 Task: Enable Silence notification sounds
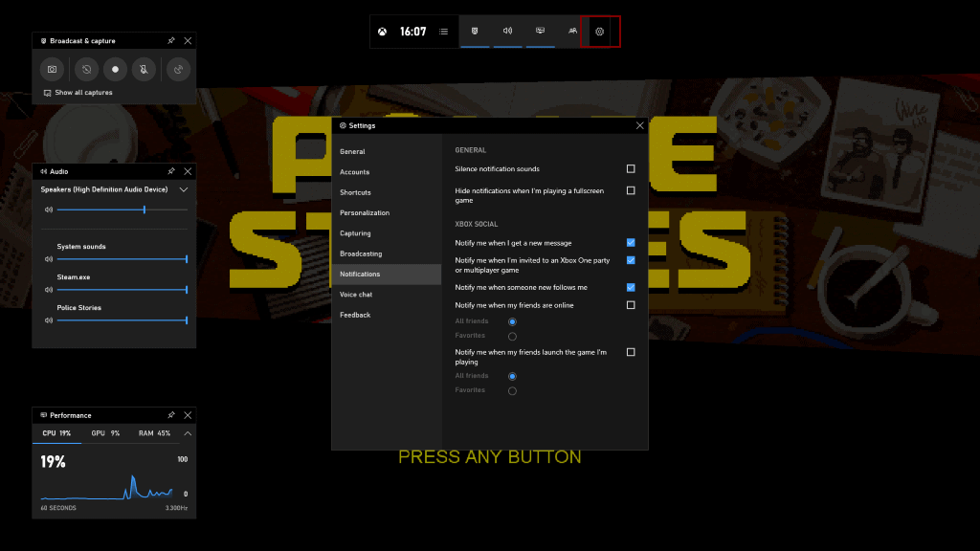pos(630,168)
